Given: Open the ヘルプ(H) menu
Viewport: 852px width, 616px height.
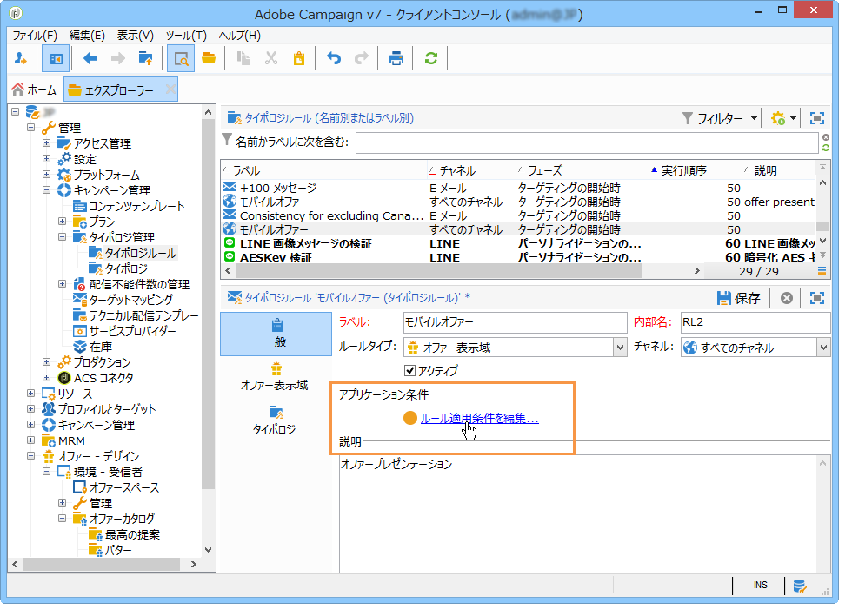Looking at the screenshot, I should [240, 36].
